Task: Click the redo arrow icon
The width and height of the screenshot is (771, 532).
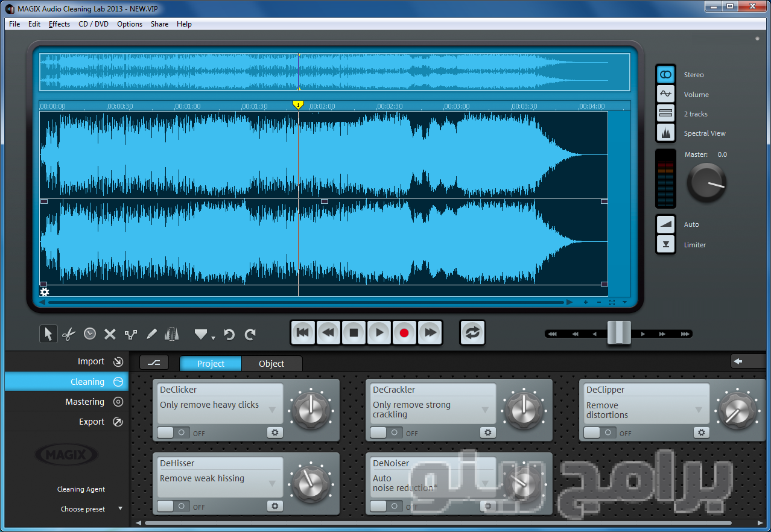Action: 250,334
